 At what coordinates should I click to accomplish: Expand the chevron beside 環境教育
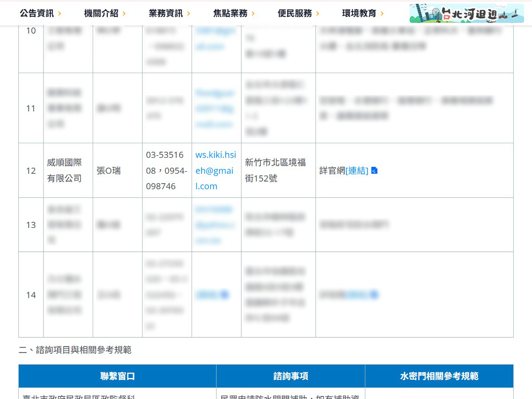382,14
